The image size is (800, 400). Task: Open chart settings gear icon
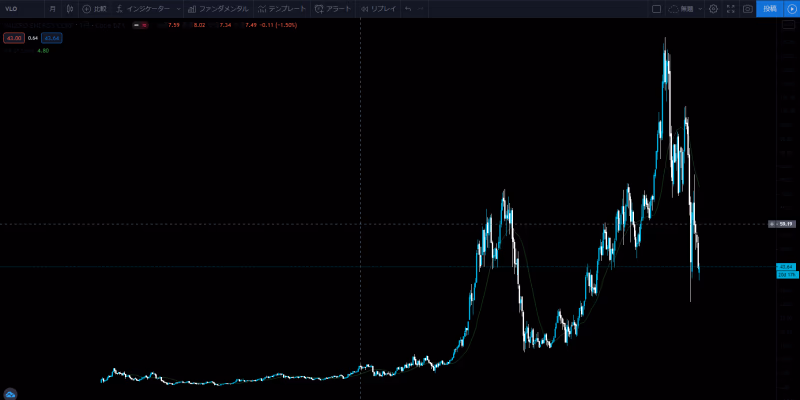[x=713, y=8]
